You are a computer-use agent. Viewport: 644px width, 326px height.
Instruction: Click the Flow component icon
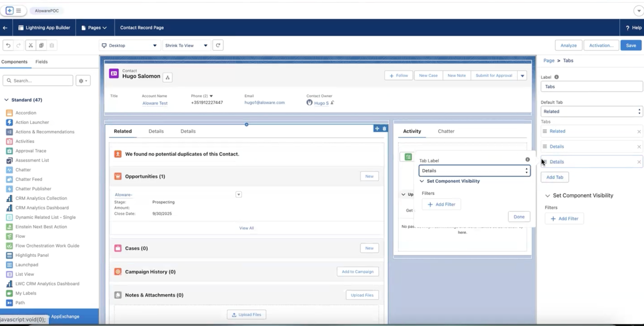(x=9, y=236)
